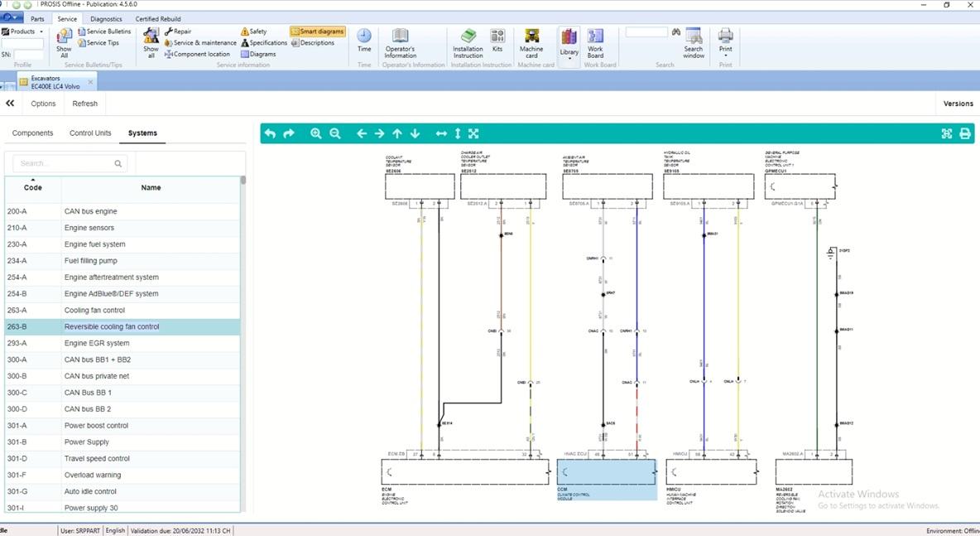
Task: Click Print in the ribbon
Action: coord(726,42)
